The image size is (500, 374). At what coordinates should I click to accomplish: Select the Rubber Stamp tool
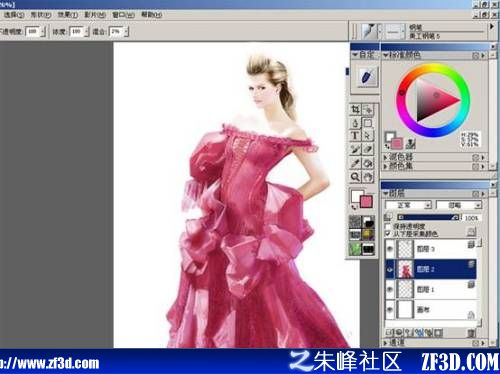pyautogui.click(x=368, y=150)
